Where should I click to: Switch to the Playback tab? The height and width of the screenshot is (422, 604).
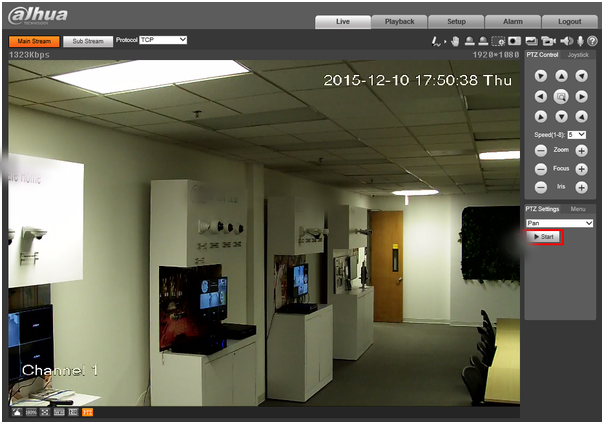pos(399,22)
